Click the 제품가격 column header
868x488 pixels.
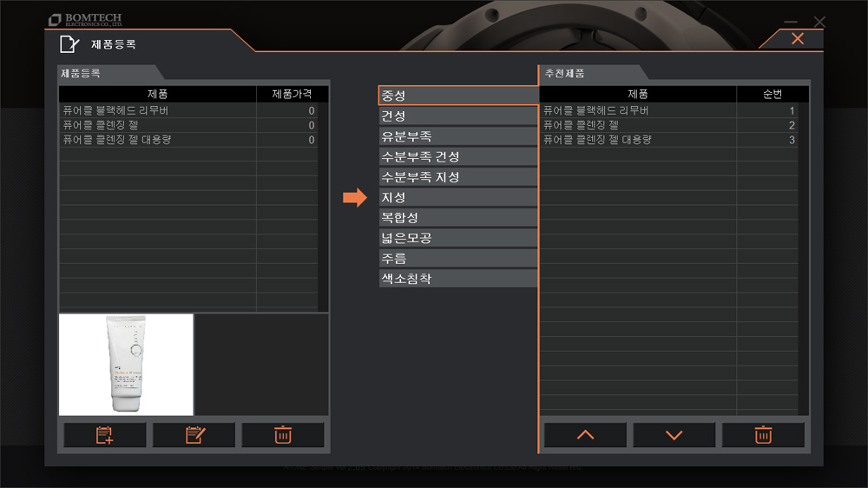pos(292,94)
